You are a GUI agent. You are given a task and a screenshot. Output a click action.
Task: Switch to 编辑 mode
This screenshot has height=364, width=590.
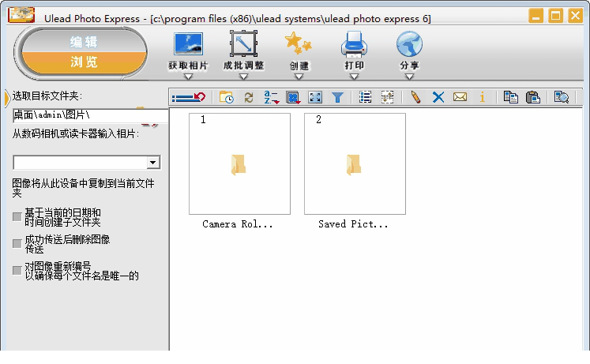coord(84,42)
